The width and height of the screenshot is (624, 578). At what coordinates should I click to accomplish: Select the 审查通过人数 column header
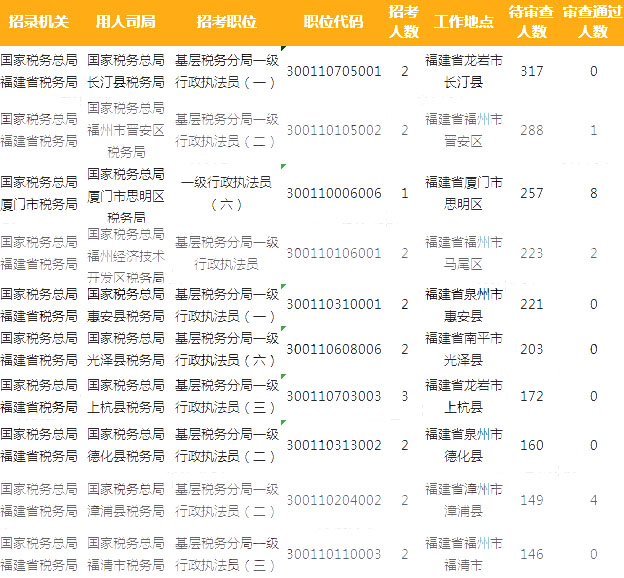click(x=593, y=22)
